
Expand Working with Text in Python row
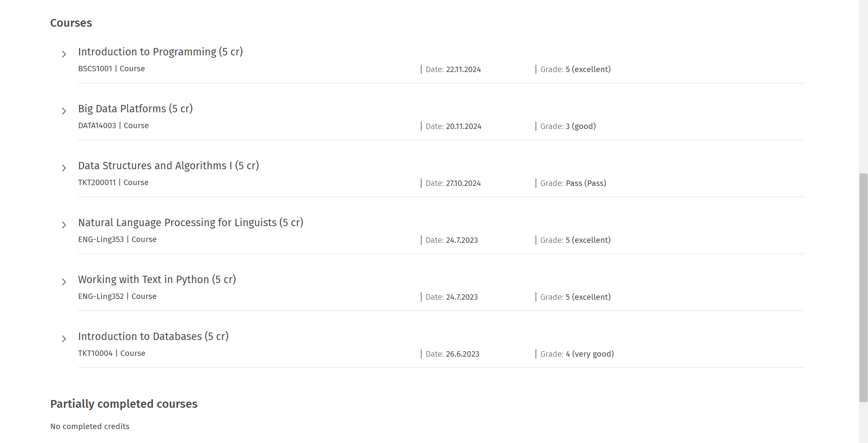(64, 282)
